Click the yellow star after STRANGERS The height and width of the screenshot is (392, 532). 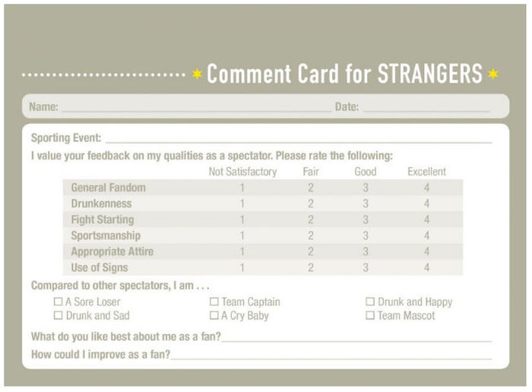pyautogui.click(x=492, y=74)
